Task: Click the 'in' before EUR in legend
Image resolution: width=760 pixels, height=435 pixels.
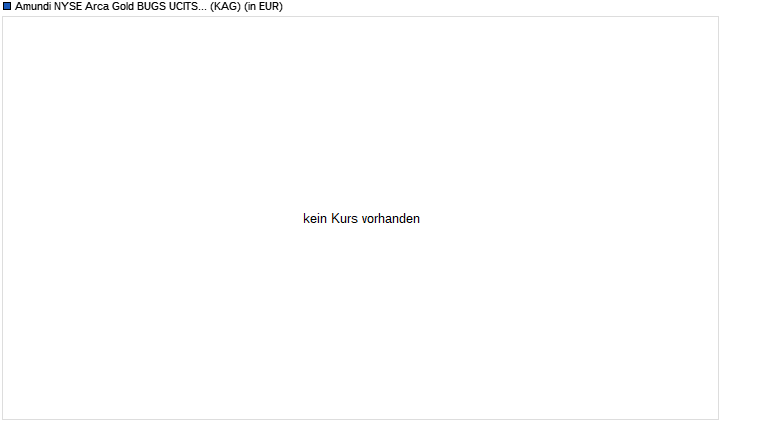Action: pos(251,6)
